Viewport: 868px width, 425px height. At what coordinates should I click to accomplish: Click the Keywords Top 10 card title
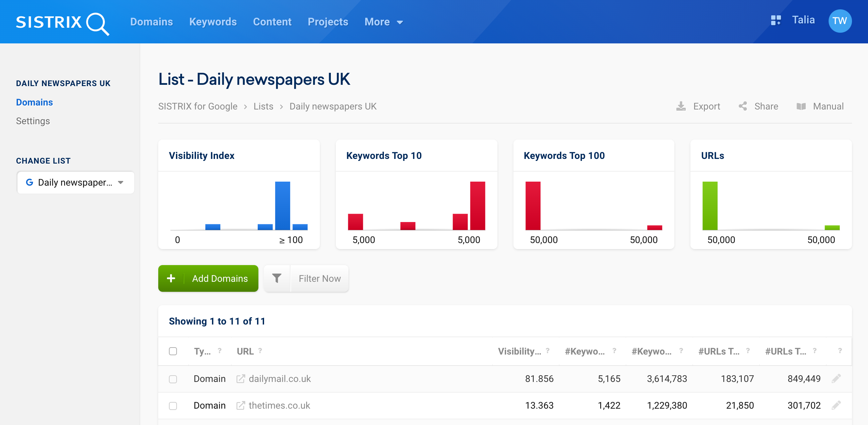point(384,156)
